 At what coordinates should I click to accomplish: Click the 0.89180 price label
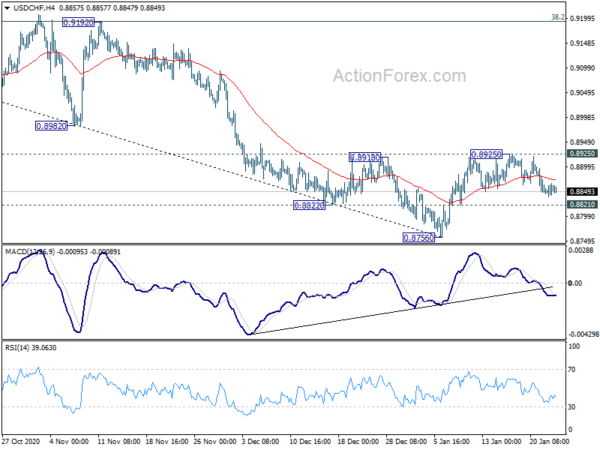point(365,157)
